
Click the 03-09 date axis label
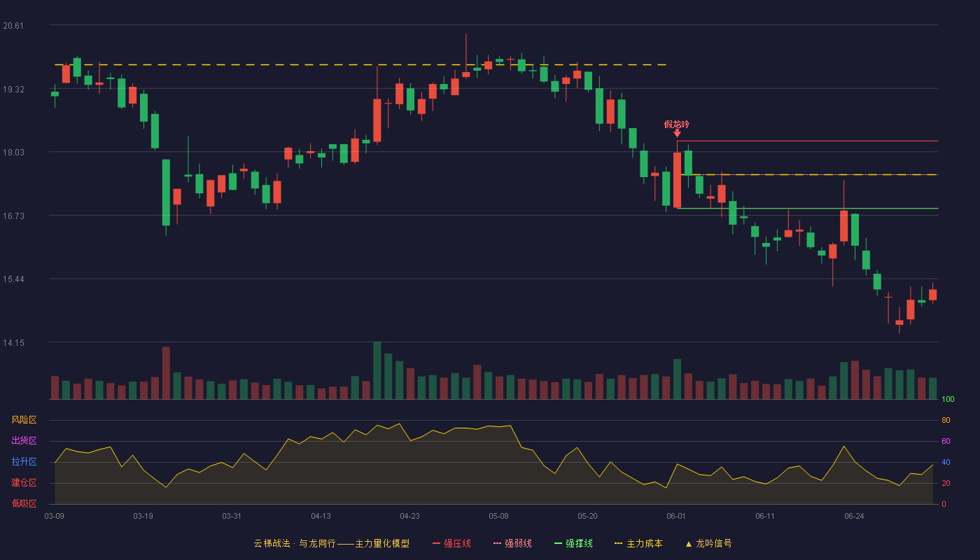point(54,516)
